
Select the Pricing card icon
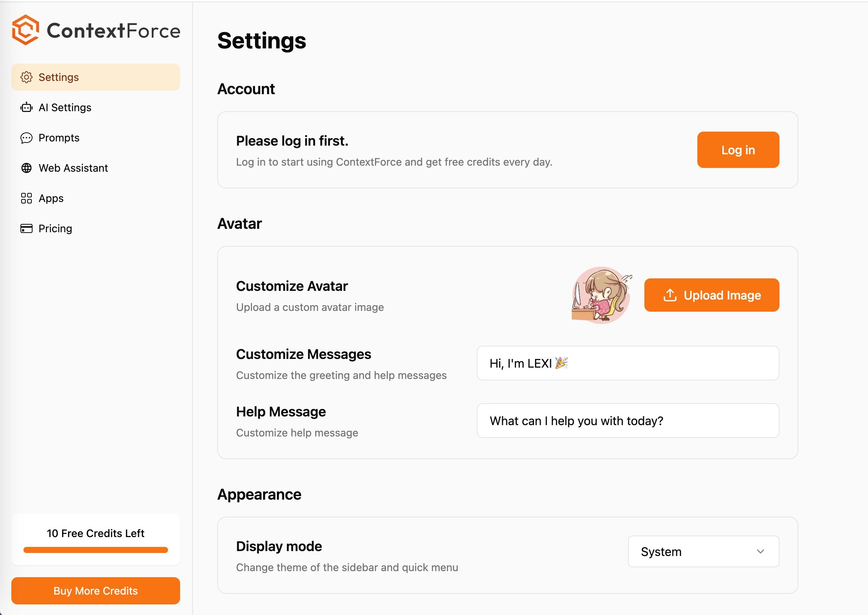[x=26, y=228]
